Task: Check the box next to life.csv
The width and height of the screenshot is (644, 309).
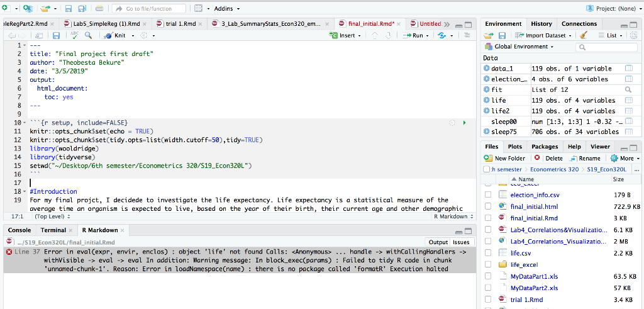Action: (x=488, y=253)
